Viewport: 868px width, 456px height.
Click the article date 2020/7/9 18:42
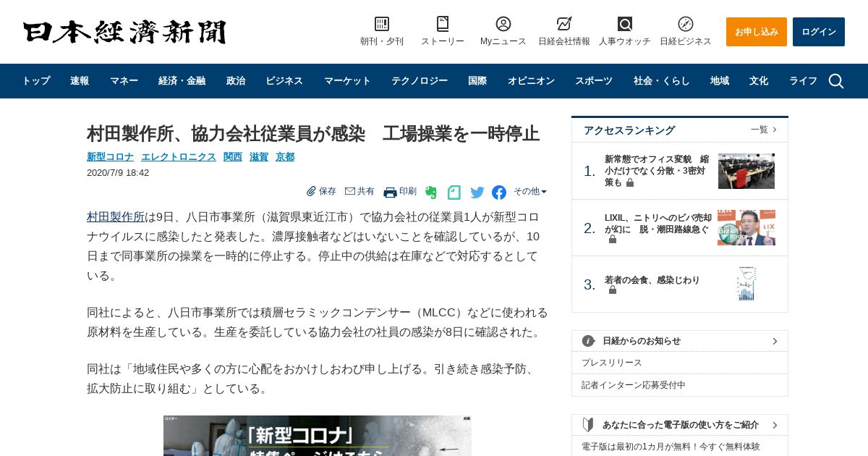pos(118,173)
